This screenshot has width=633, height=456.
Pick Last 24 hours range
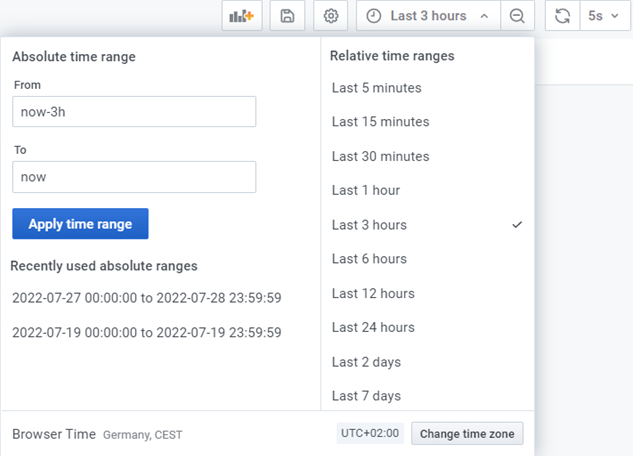point(427,327)
